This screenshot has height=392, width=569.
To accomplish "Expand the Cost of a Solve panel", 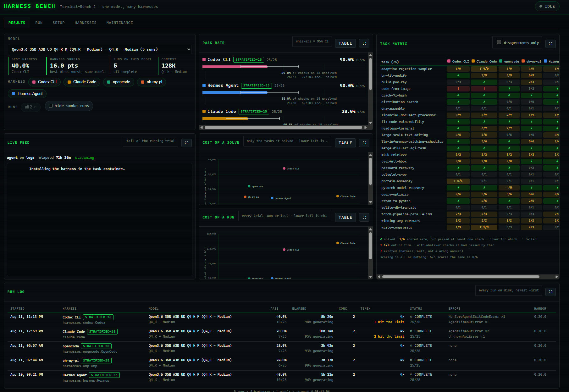I will click(364, 143).
